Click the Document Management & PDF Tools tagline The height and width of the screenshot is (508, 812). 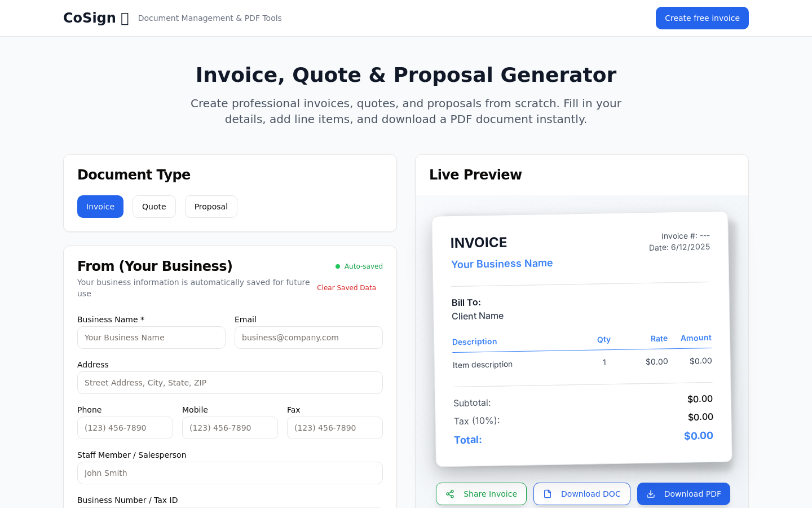(x=210, y=18)
